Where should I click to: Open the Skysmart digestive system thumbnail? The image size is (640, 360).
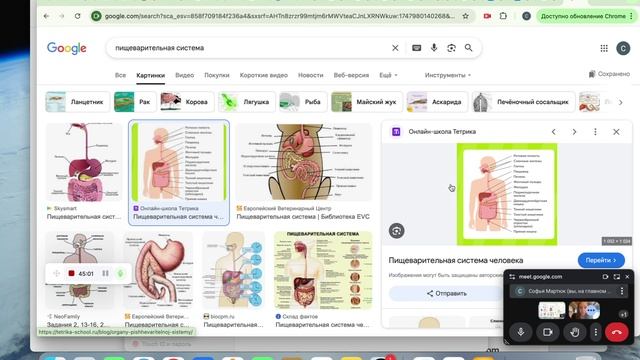tap(84, 162)
